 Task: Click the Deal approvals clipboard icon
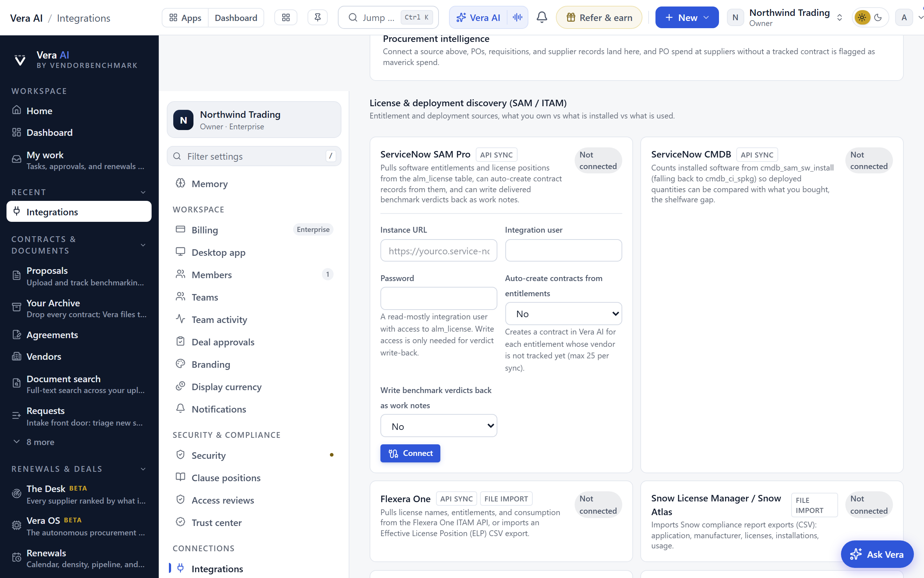pos(180,341)
